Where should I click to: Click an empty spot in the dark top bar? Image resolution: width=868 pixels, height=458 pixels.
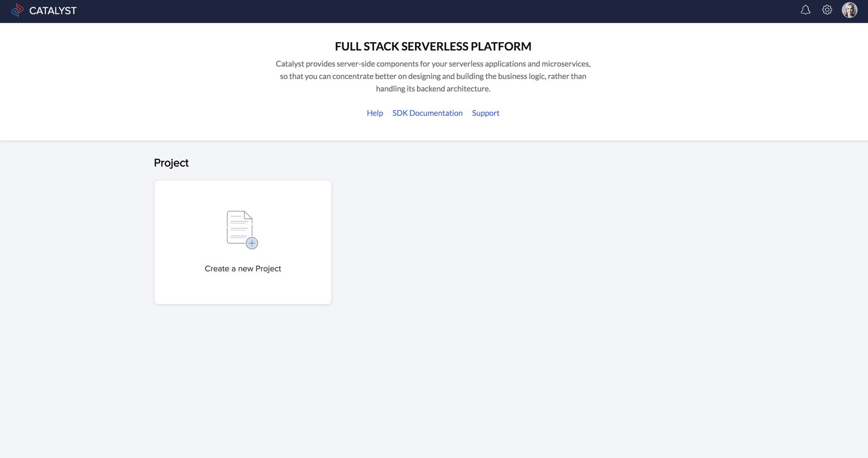pos(416,11)
